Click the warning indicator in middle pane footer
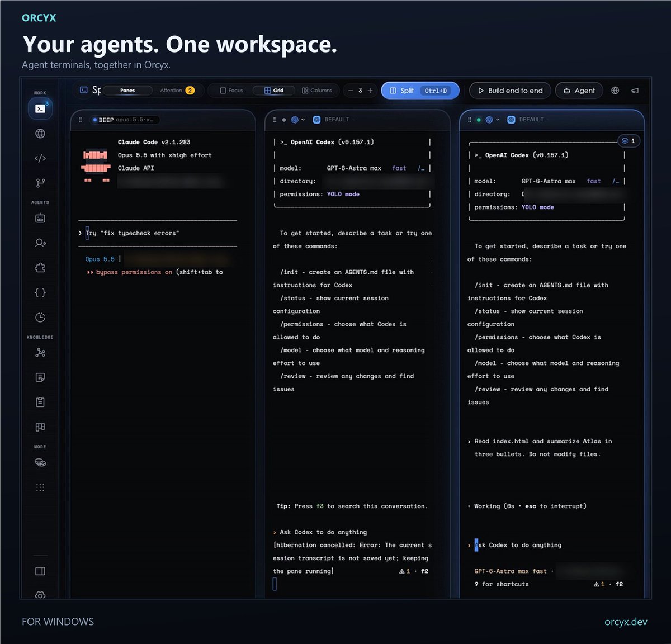Viewport: 671px width, 644px height. (405, 571)
